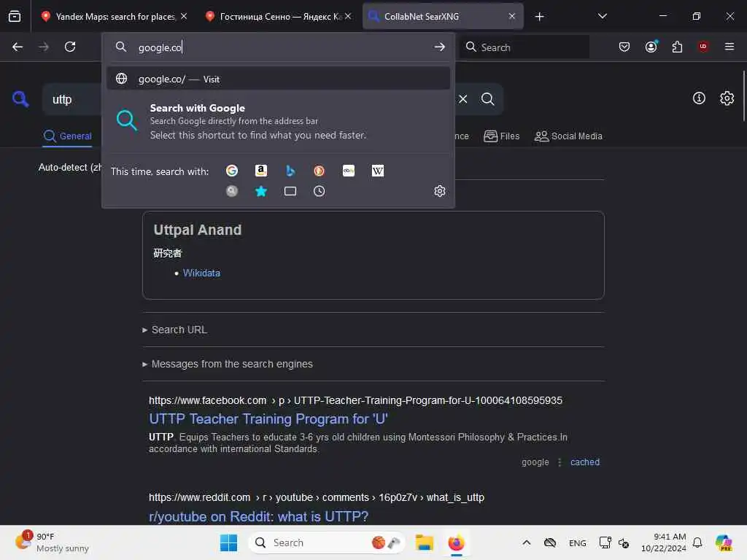Search History via clock icon
Screen dimensions: 747x560
[320, 191]
